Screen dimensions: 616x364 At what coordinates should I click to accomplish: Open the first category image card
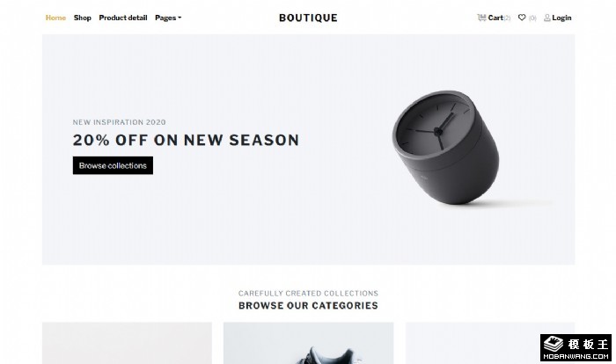tap(127, 343)
